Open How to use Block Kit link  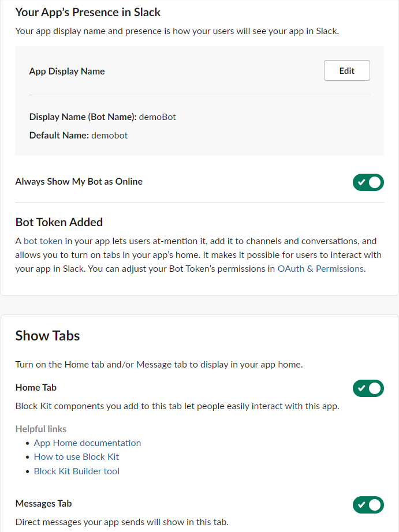(x=76, y=456)
